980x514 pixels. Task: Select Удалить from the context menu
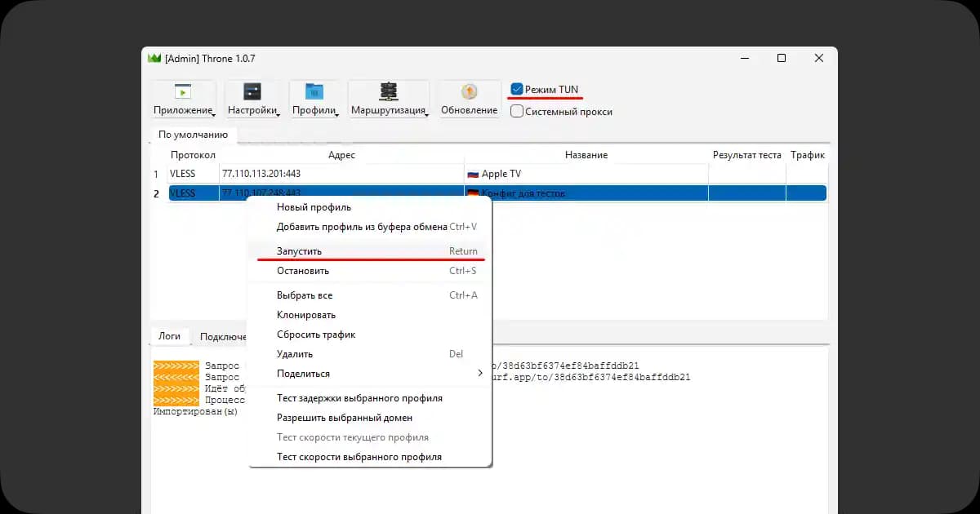[x=294, y=354]
